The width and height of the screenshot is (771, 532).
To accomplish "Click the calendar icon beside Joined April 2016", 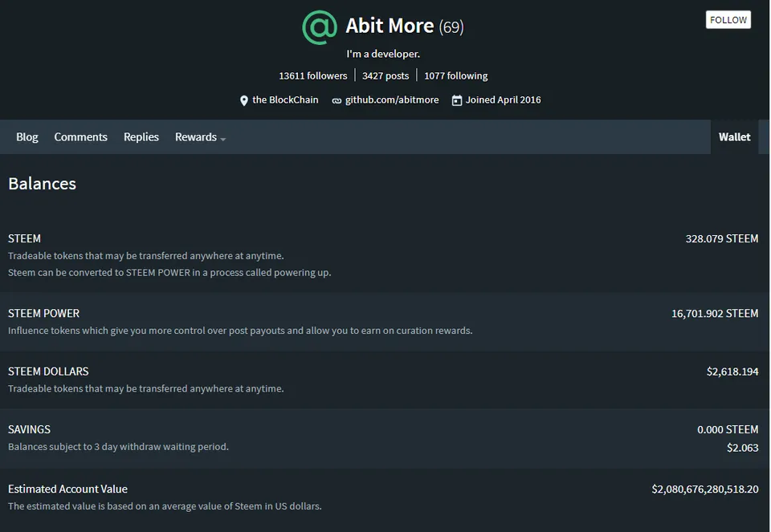I will 457,100.
